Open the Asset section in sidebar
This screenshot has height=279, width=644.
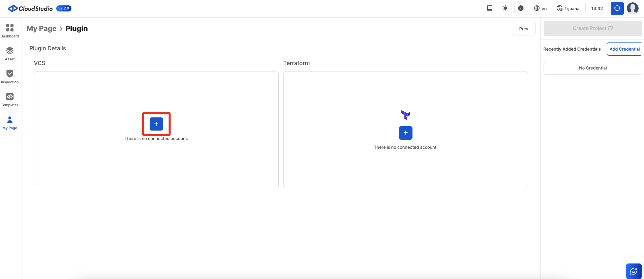tap(10, 54)
